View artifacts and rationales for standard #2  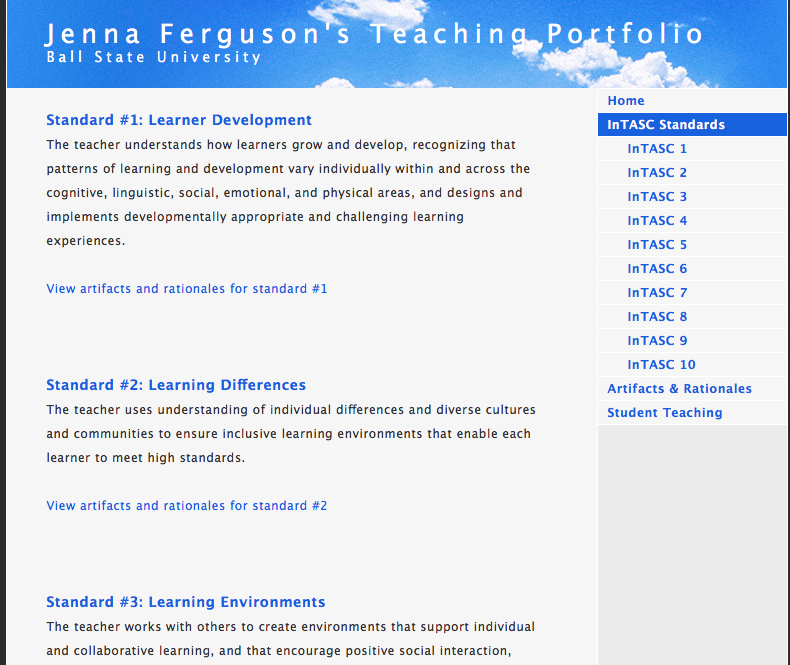coord(187,506)
